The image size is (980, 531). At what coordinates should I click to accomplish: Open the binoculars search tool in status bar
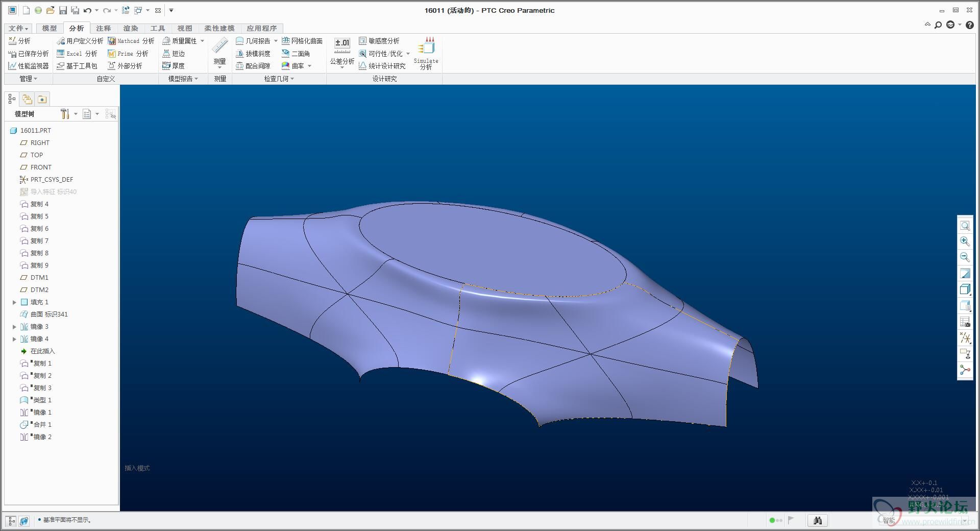(x=818, y=520)
